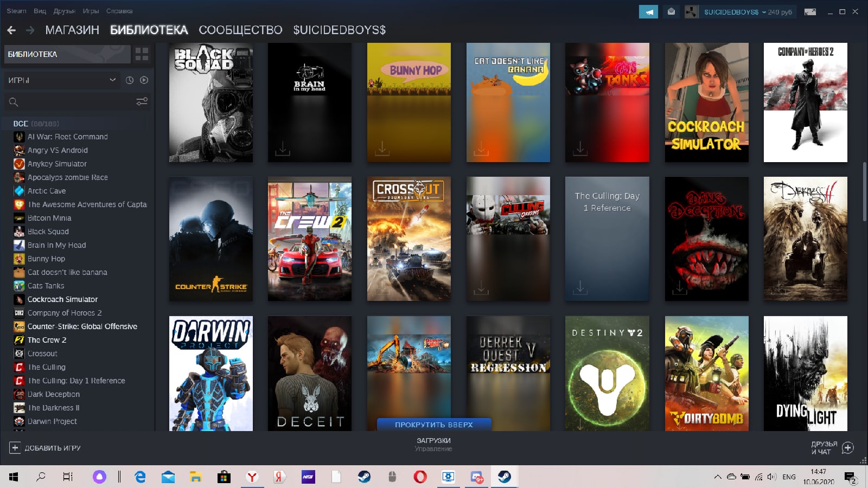The height and width of the screenshot is (488, 868).
Task: Open the $UICIDEDBOY$$ profile tab
Action: click(x=340, y=30)
